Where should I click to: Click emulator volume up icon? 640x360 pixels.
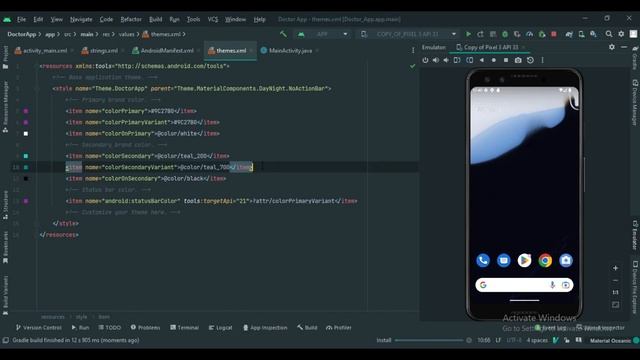436,60
